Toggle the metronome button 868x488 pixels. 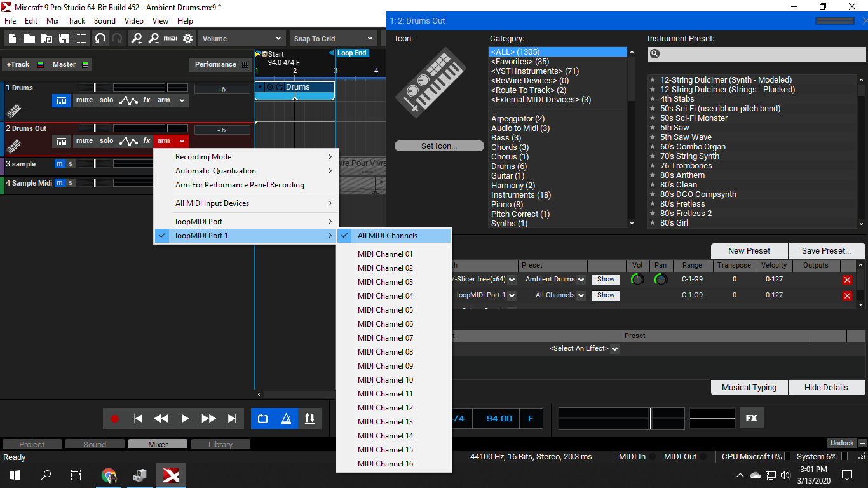pyautogui.click(x=286, y=419)
